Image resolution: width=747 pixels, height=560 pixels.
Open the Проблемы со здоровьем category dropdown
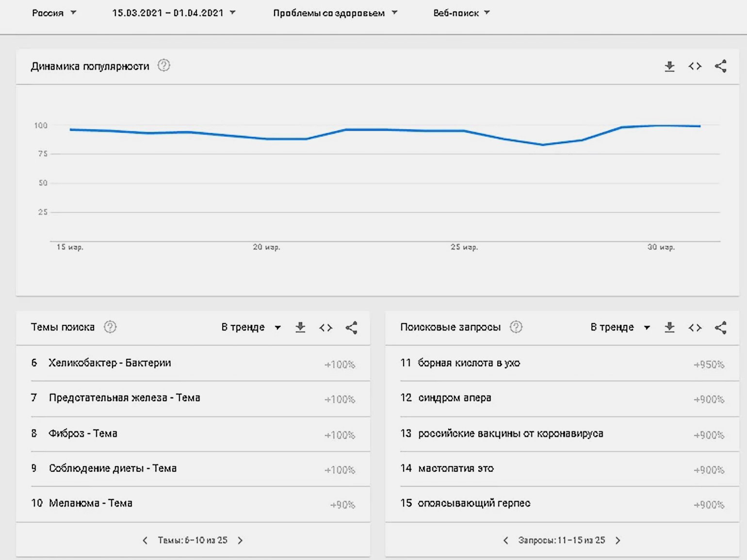335,13
